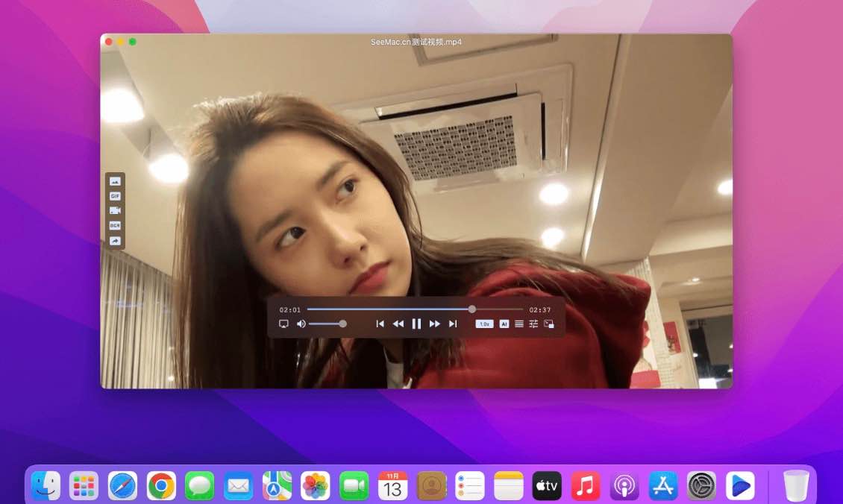Click the elapsed time 02:01
843x504 pixels.
[290, 310]
